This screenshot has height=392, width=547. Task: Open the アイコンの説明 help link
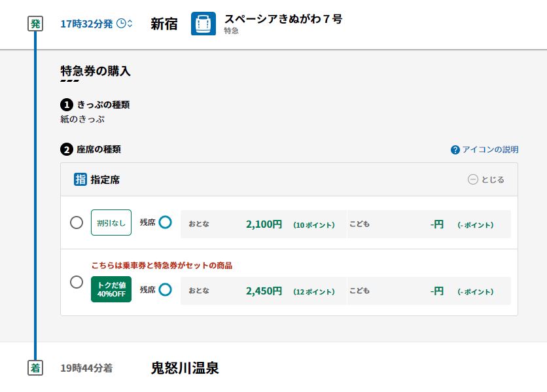(484, 149)
